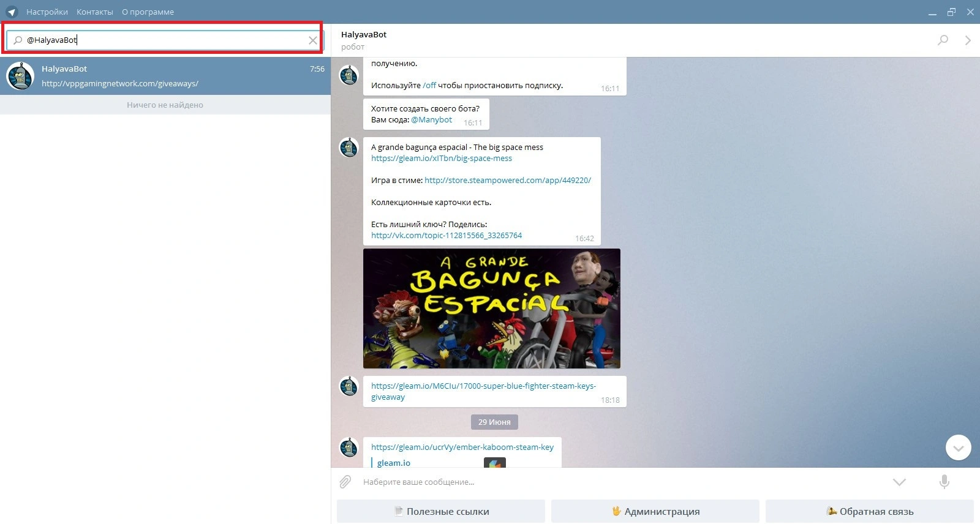Image resolution: width=980 pixels, height=524 pixels.
Task: Click the HalyavaBot title in the chat header
Action: (x=364, y=34)
